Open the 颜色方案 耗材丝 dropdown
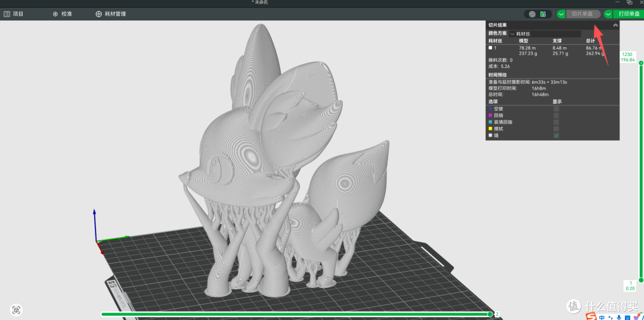644x320 pixels. point(544,33)
